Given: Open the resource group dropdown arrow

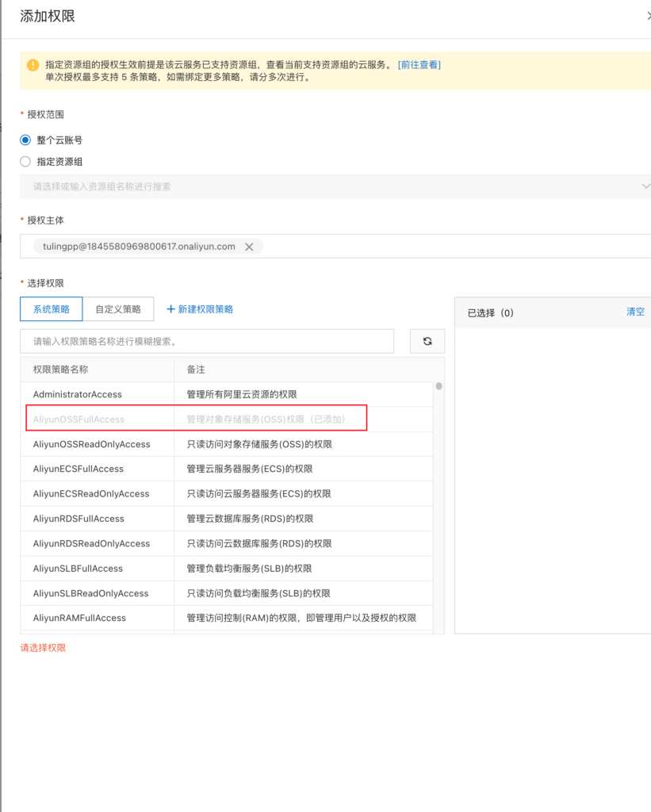Looking at the screenshot, I should pos(645,186).
